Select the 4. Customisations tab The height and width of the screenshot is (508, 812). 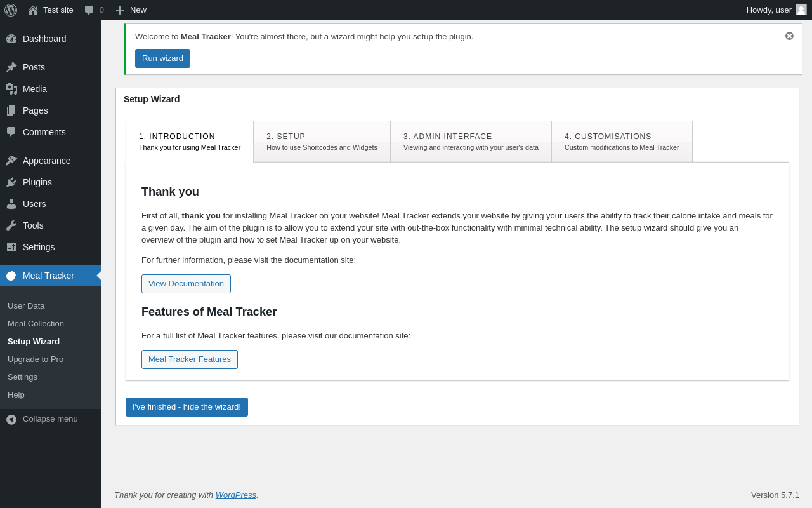point(622,142)
